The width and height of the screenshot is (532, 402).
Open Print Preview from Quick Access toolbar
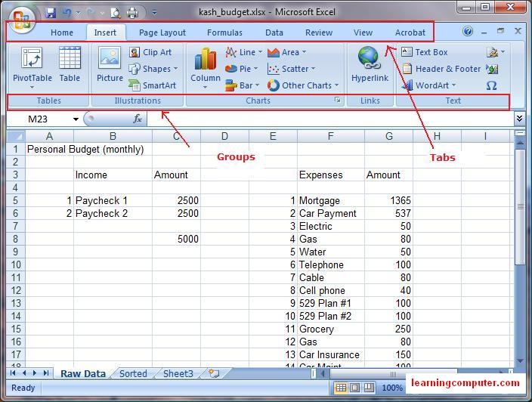(x=116, y=13)
